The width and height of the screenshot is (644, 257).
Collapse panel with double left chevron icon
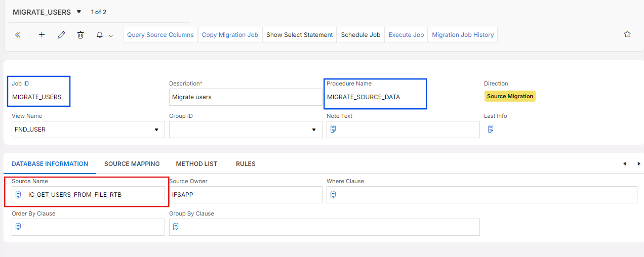click(18, 35)
